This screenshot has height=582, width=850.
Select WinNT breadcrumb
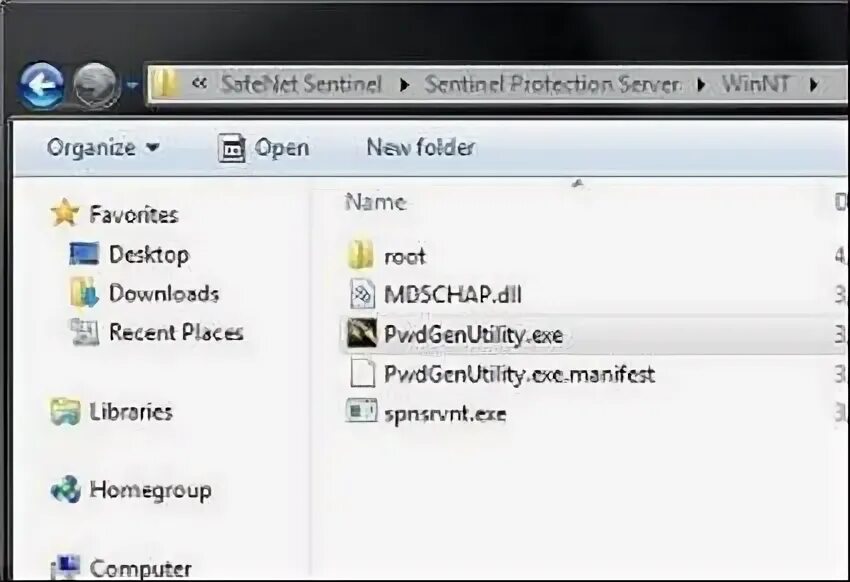pos(756,84)
